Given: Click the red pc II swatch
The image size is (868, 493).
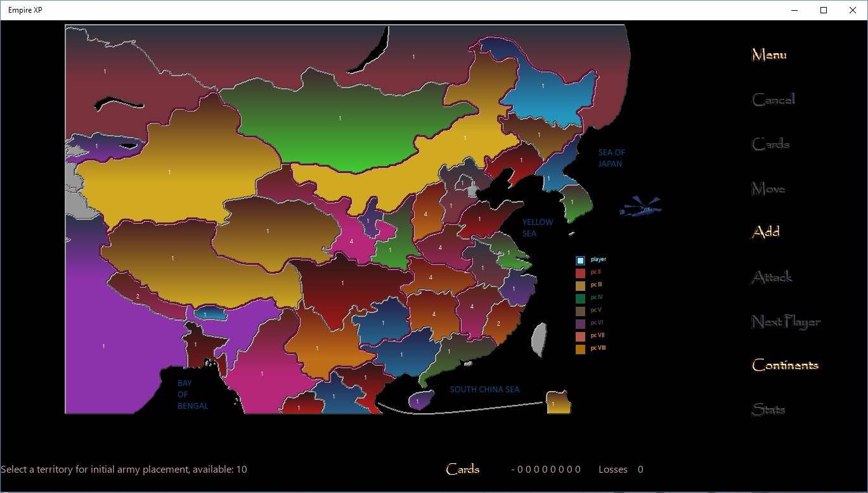Looking at the screenshot, I should [x=580, y=273].
